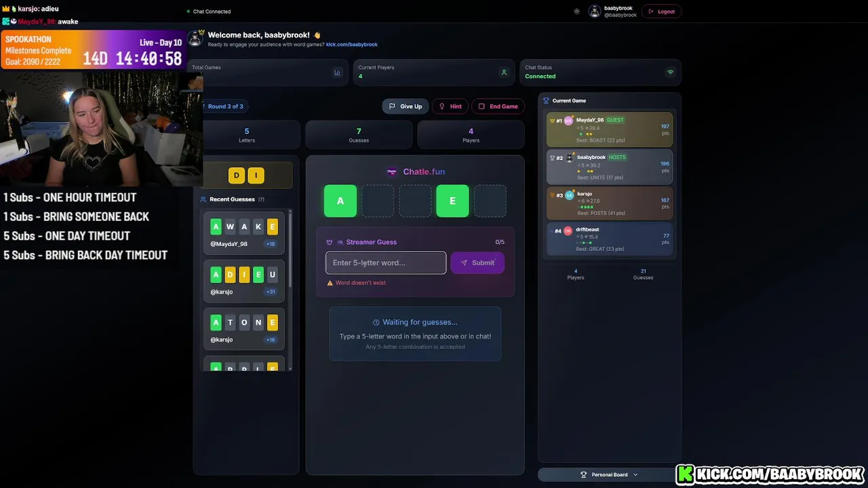Select driftbeast leaderboard row

610,239
